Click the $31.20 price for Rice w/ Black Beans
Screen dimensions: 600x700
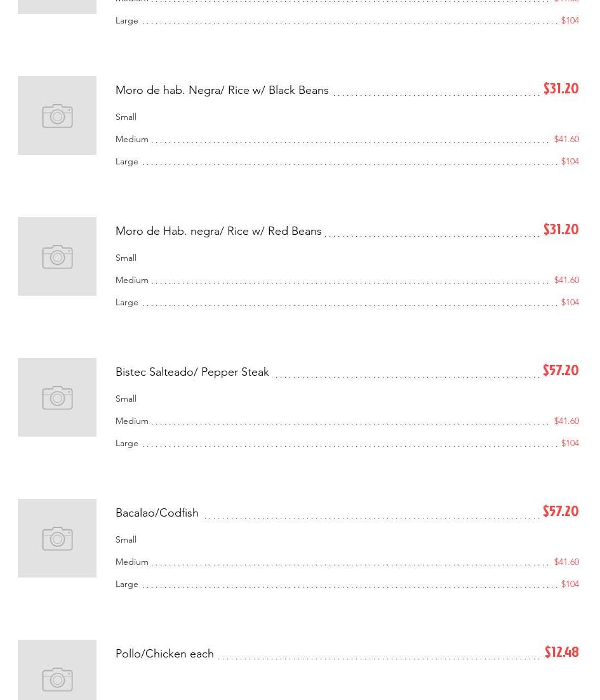click(x=561, y=89)
